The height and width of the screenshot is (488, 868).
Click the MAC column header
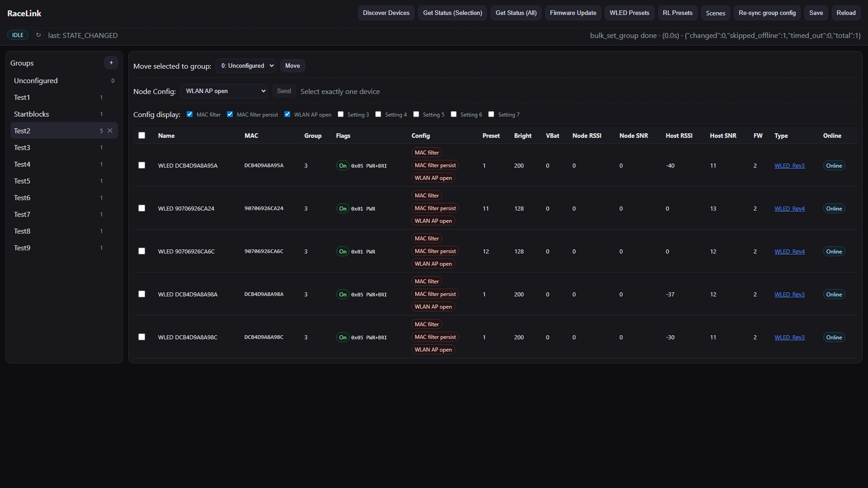pos(251,136)
